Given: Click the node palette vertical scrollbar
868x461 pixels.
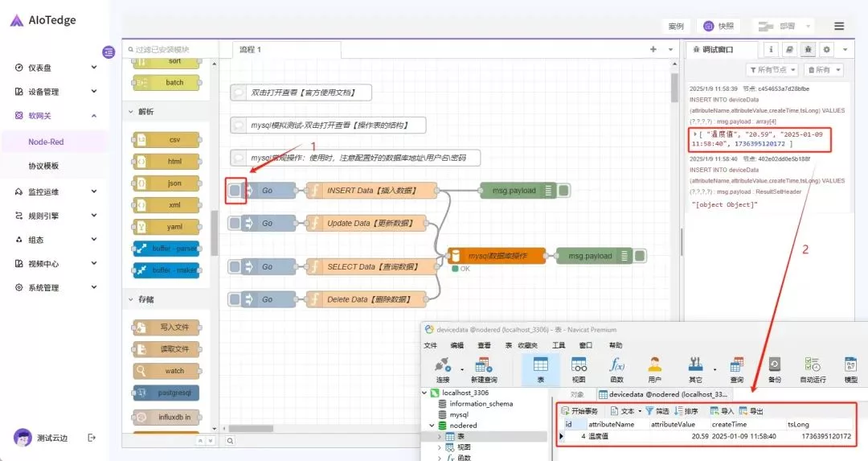Looking at the screenshot, I should (x=214, y=233).
